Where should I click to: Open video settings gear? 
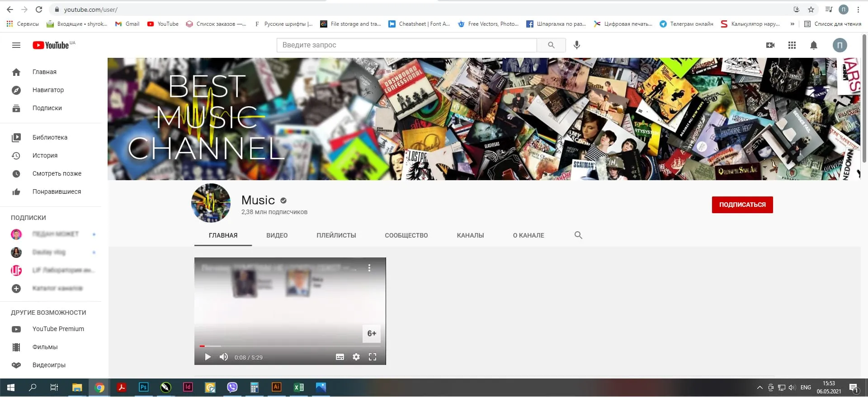[356, 357]
